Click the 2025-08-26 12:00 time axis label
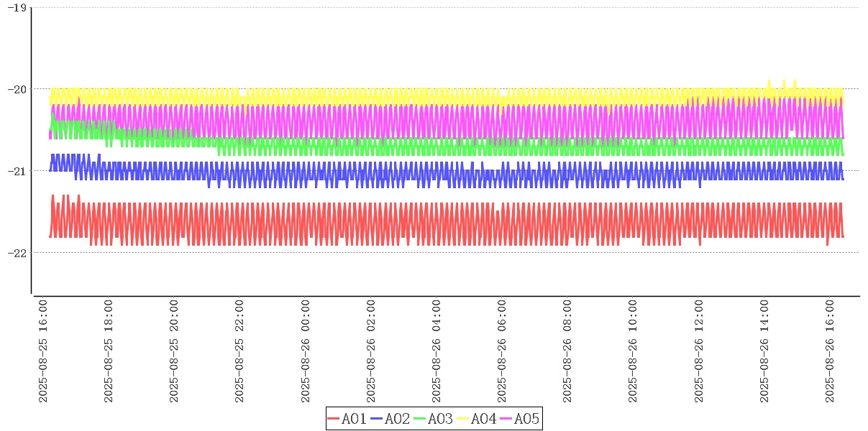This screenshot has width=868, height=431. (699, 352)
